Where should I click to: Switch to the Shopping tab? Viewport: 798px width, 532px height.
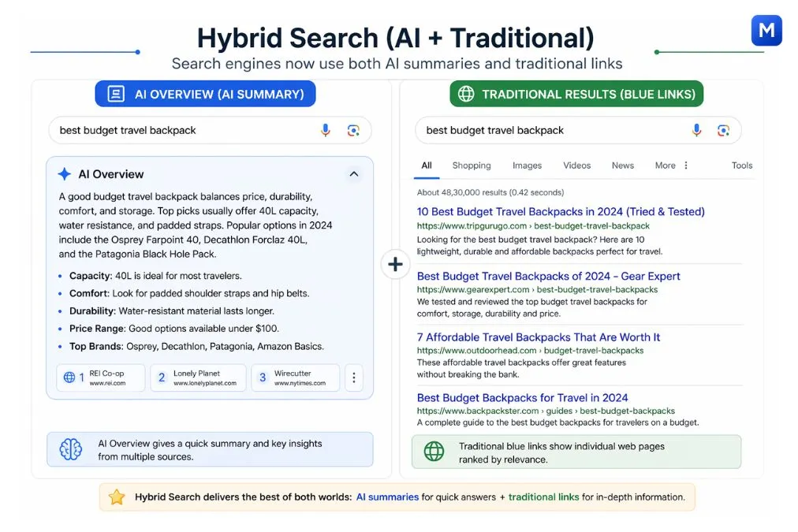[x=471, y=166]
